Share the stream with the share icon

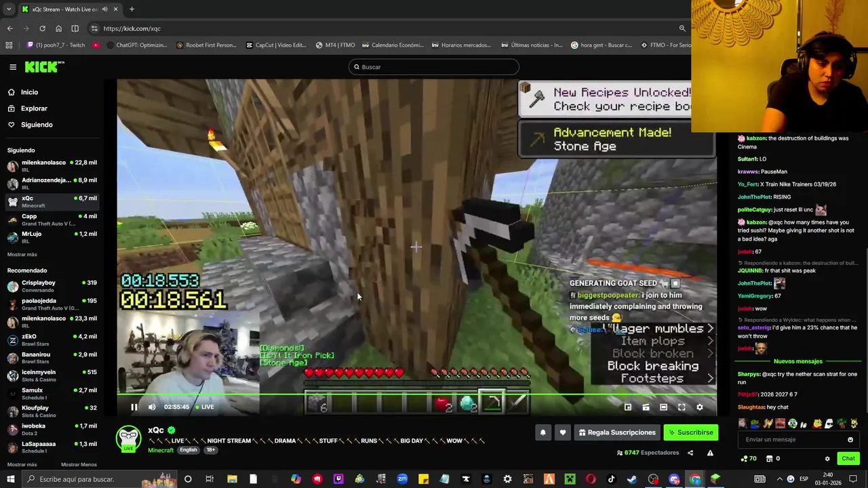click(690, 453)
